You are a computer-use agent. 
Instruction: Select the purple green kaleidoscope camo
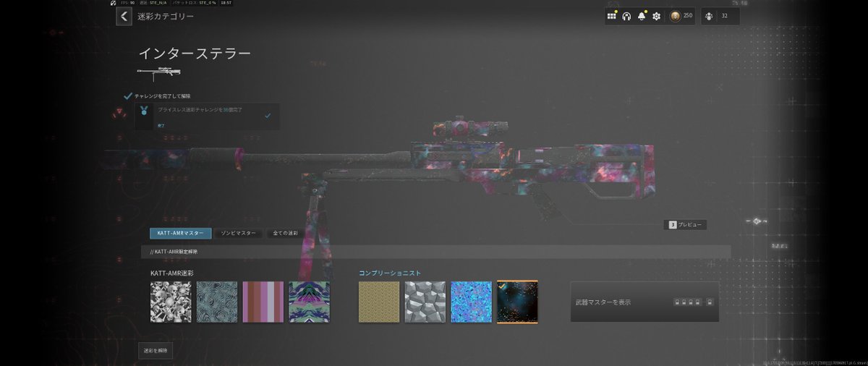pyautogui.click(x=309, y=302)
